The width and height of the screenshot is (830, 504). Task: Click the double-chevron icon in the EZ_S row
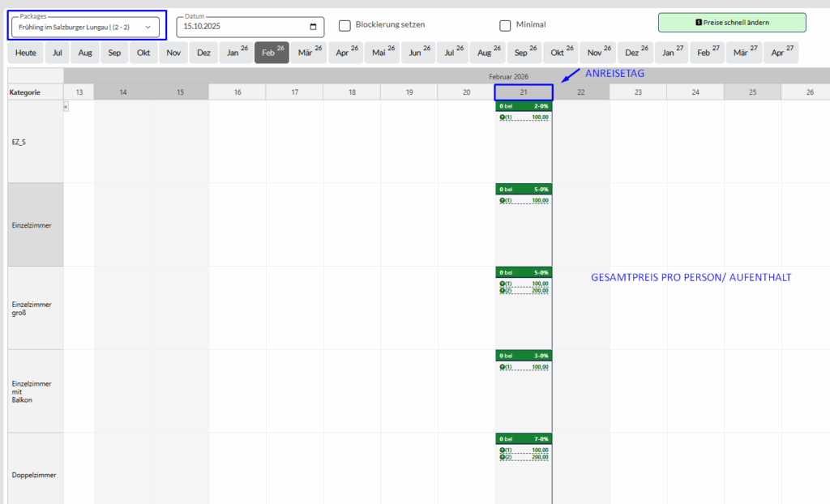66,107
